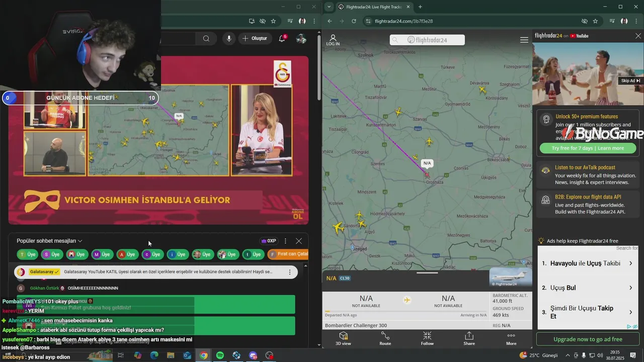Open Şimdi Bir Uçuşu Takip Et link

(x=587, y=312)
